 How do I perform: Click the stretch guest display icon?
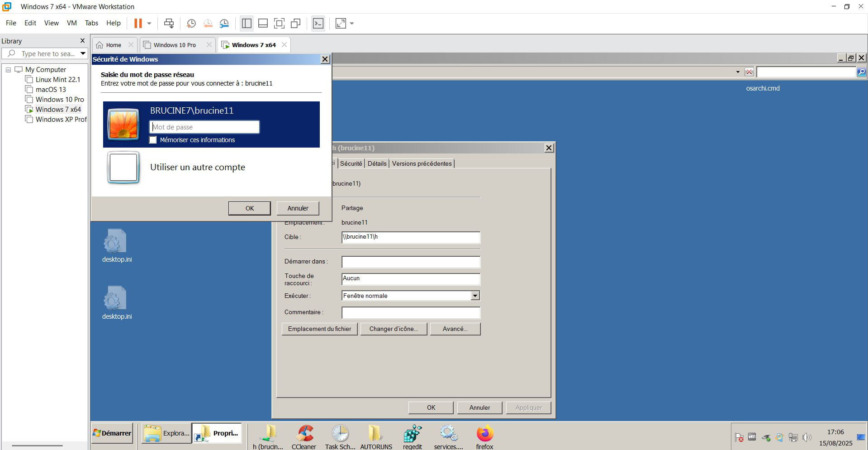coord(341,23)
